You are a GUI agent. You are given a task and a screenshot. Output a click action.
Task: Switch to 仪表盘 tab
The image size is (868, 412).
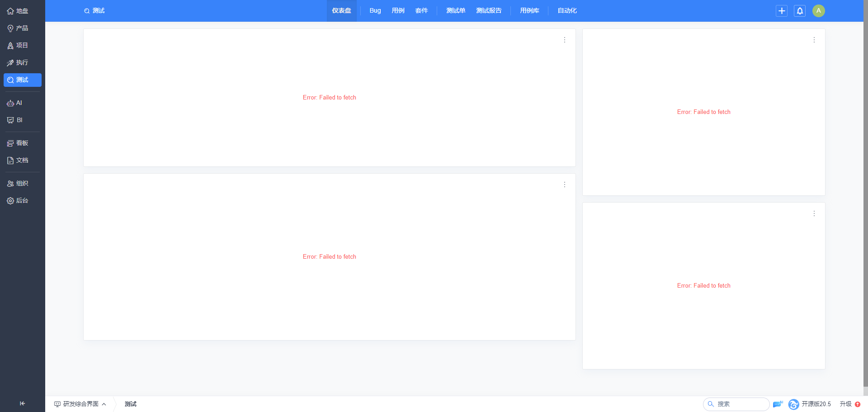point(342,11)
